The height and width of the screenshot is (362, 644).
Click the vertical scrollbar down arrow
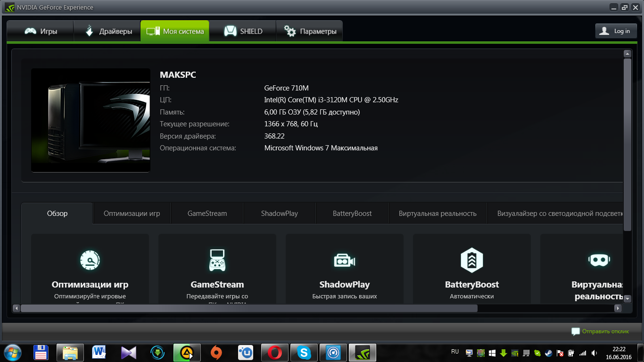point(627,298)
